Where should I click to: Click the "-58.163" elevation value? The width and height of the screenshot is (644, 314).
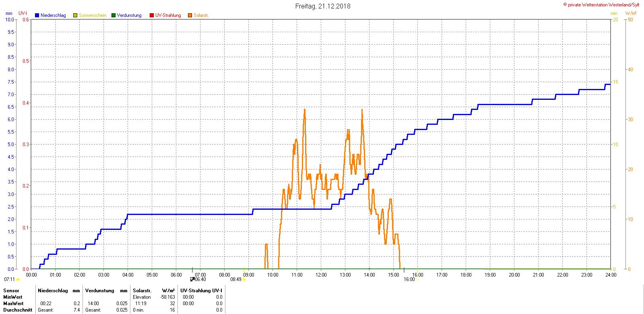(168, 297)
